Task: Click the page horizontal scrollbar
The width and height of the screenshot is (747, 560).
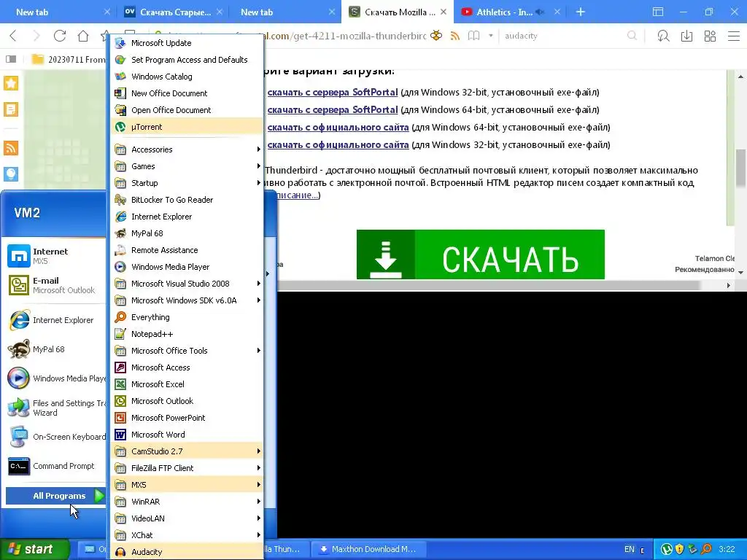Action: click(488, 285)
